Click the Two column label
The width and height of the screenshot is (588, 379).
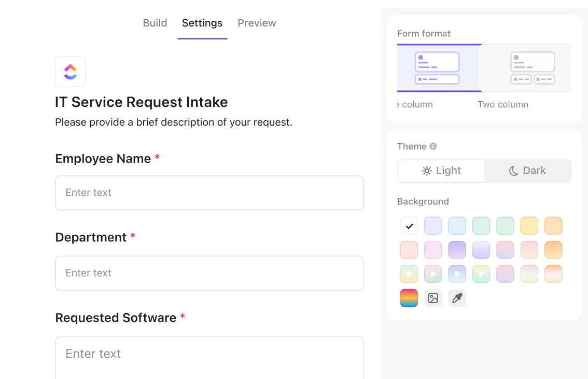tap(503, 104)
